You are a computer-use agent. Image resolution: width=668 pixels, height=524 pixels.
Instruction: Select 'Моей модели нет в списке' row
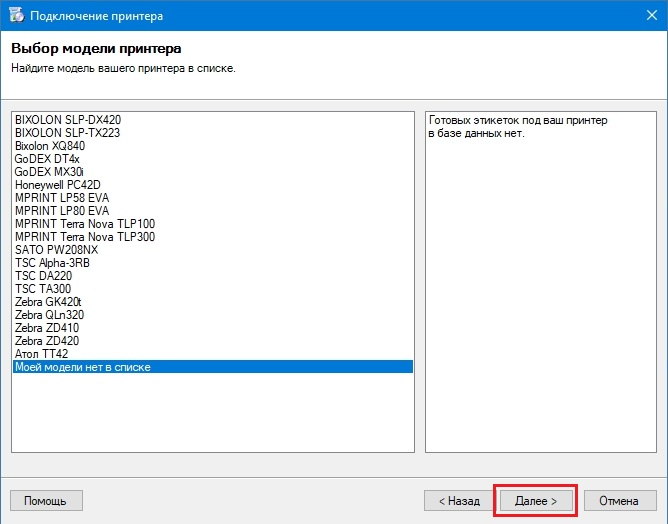[213, 367]
